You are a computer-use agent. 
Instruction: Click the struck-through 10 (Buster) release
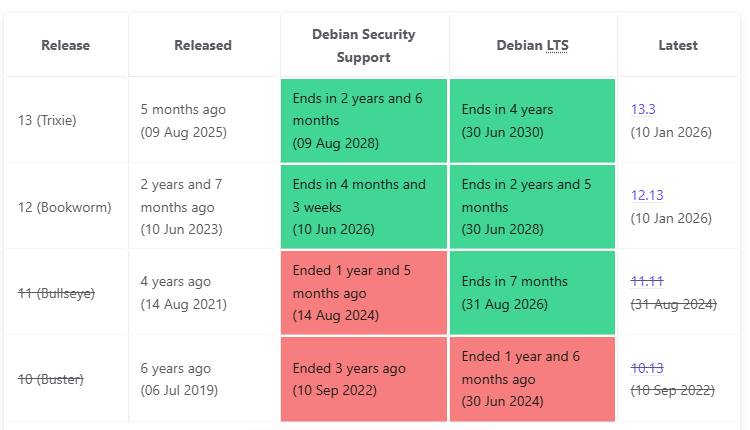pos(51,379)
